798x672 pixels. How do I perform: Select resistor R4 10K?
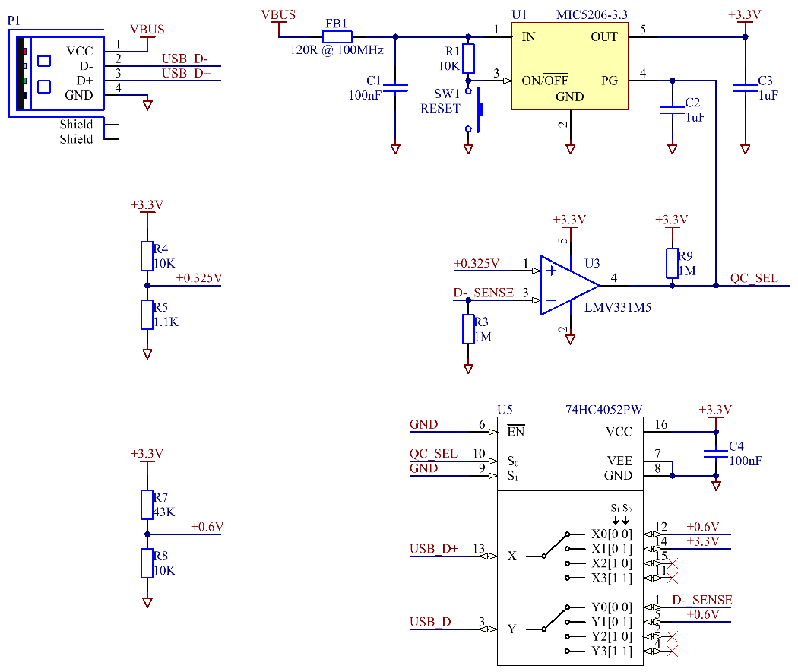tap(147, 256)
